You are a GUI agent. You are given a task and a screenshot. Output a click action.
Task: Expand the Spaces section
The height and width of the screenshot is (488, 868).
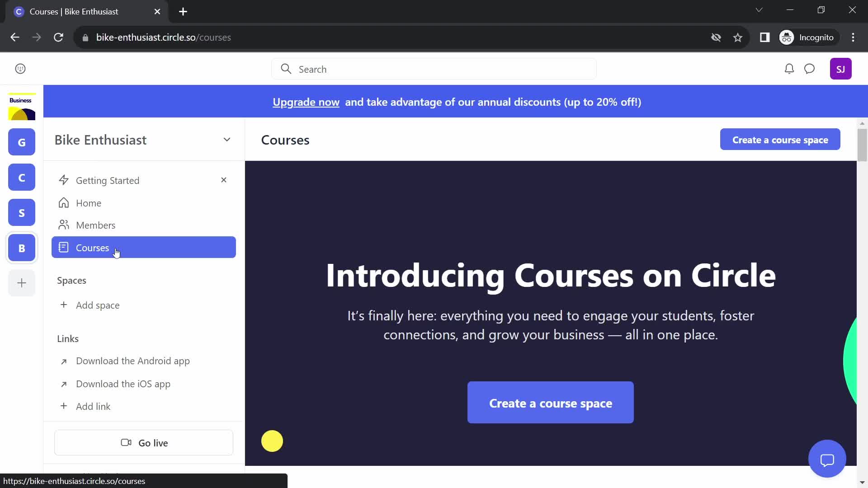point(71,280)
